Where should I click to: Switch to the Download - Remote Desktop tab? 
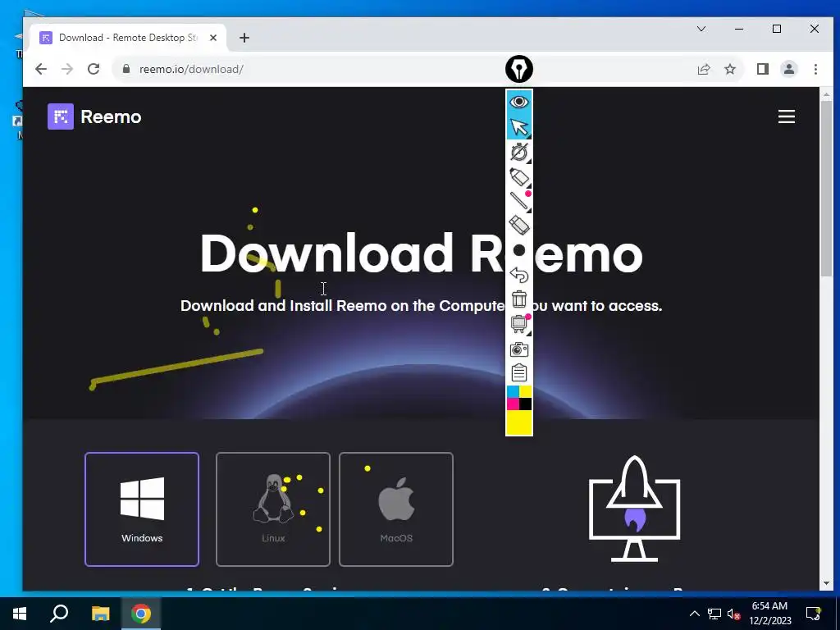129,38
